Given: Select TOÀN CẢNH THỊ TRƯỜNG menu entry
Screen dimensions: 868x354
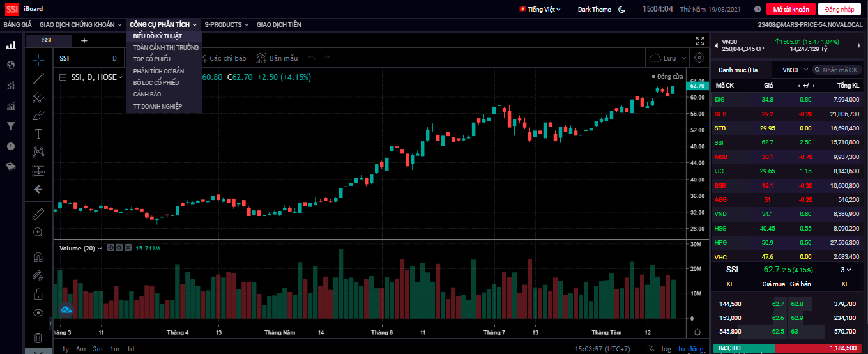Looking at the screenshot, I should [x=164, y=47].
